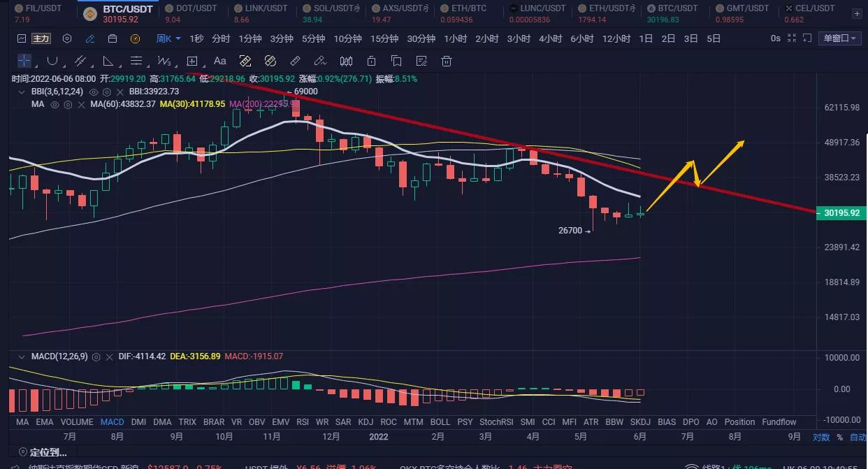Enable logarithmic scale via 对数
The height and width of the screenshot is (469, 868).
point(821,436)
